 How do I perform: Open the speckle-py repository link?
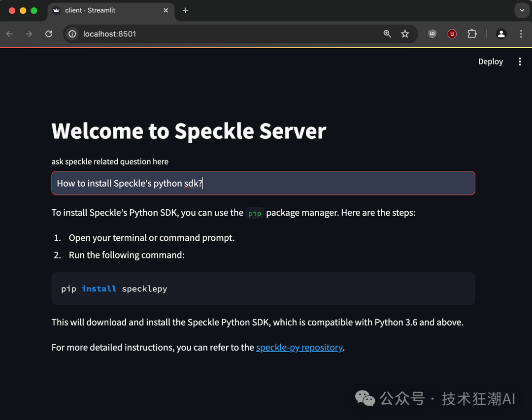(x=299, y=347)
